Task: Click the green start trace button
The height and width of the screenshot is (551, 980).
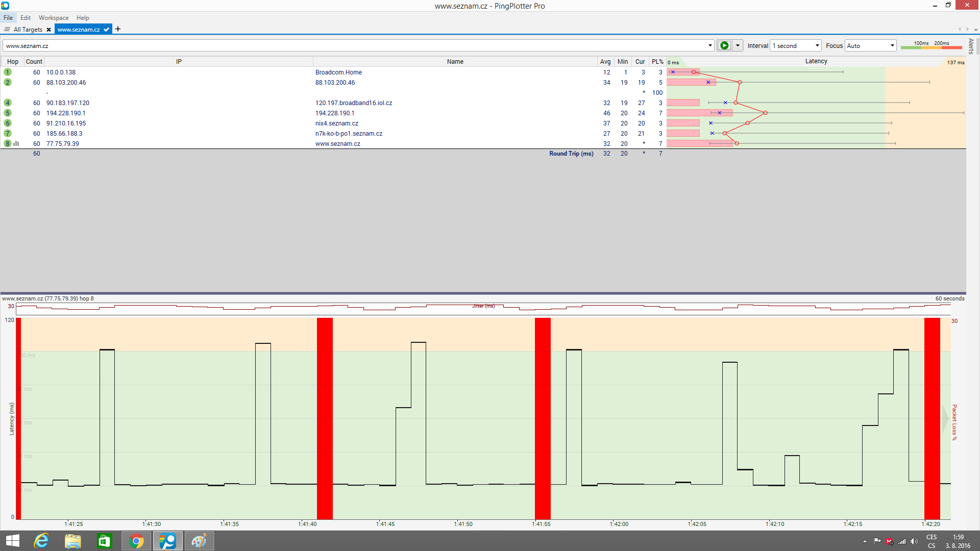Action: 724,45
